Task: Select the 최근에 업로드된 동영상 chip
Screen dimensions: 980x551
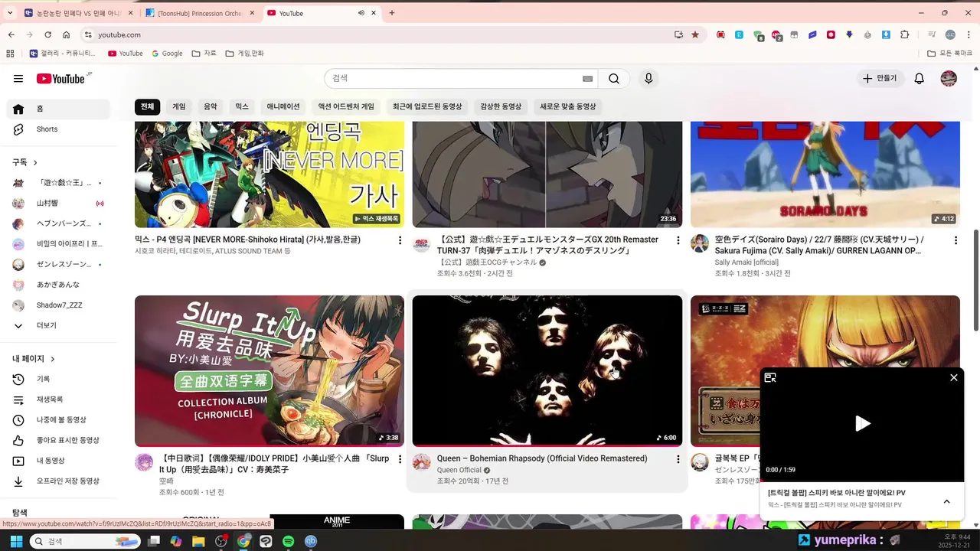Action: pos(427,106)
